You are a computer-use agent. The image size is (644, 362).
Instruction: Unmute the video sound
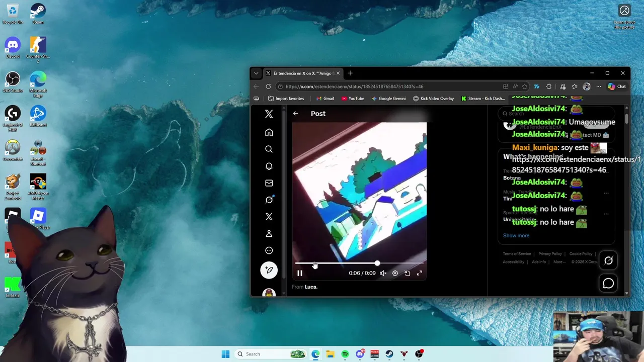(383, 273)
